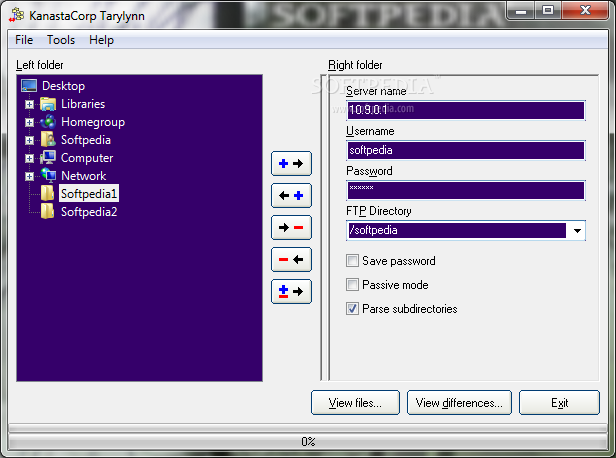Expand the Computer tree node
Screen dimensions: 616x458
[x=29, y=158]
